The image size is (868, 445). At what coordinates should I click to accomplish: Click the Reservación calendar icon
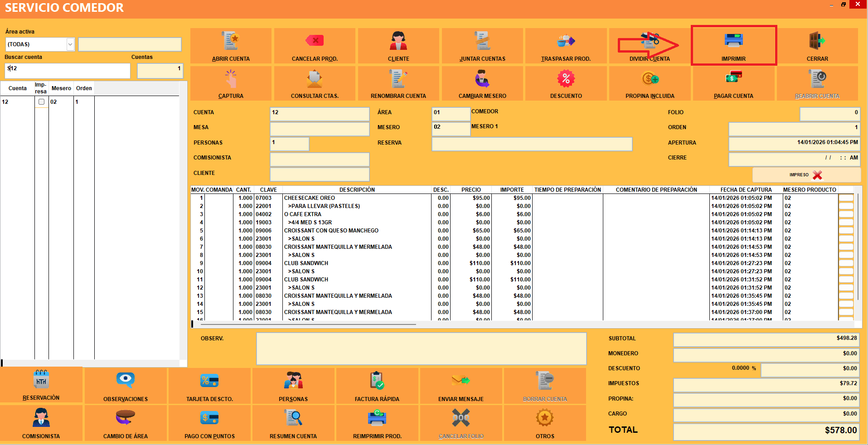coord(41,379)
